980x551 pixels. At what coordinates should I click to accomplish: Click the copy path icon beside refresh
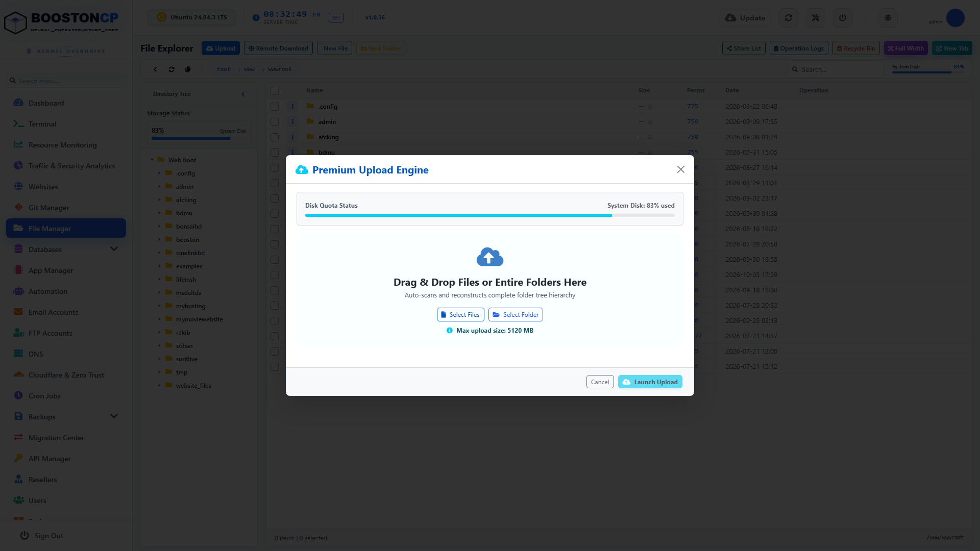(188, 69)
